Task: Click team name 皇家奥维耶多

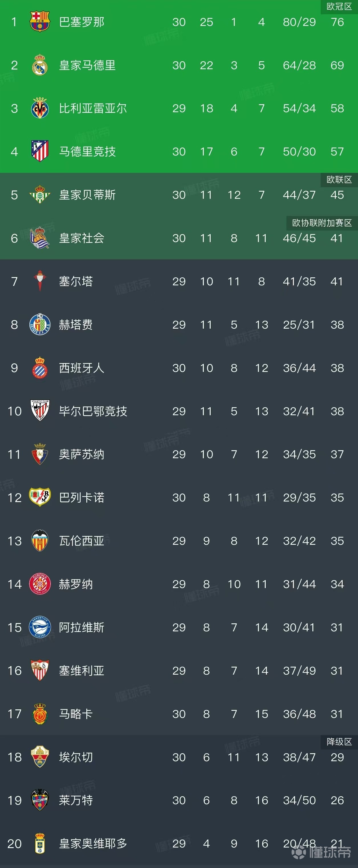Action: click(x=93, y=844)
